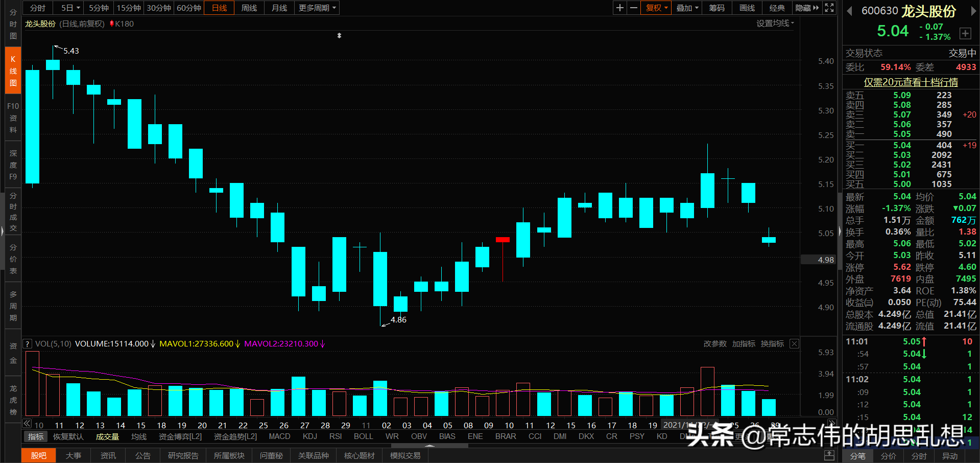Enter fullscreen with the expand arrows icon

pyautogui.click(x=829, y=8)
